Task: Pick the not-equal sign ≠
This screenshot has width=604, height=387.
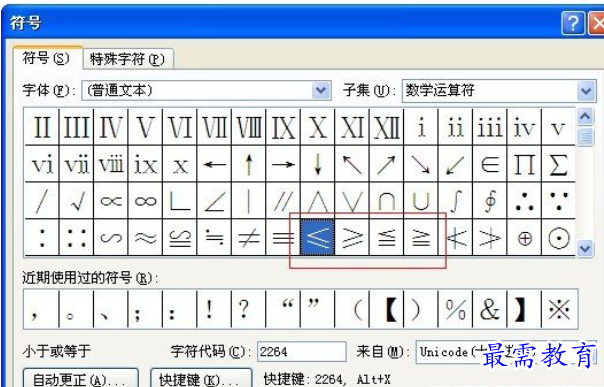Action: (x=248, y=237)
